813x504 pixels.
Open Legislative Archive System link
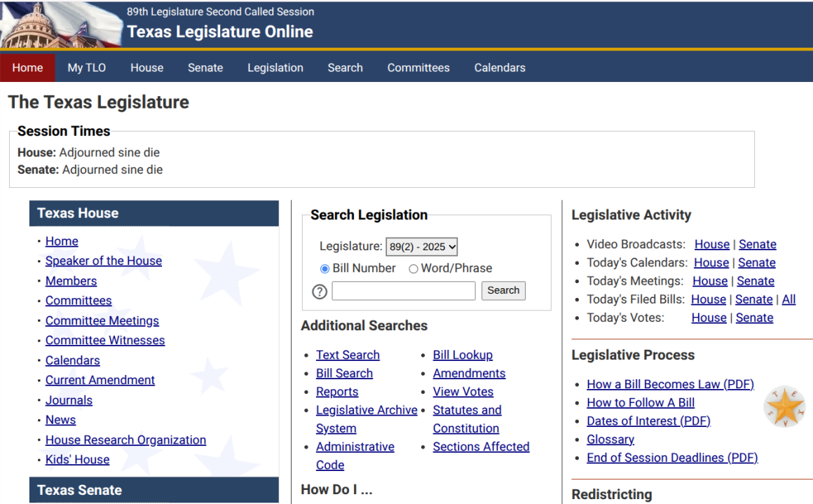367,419
